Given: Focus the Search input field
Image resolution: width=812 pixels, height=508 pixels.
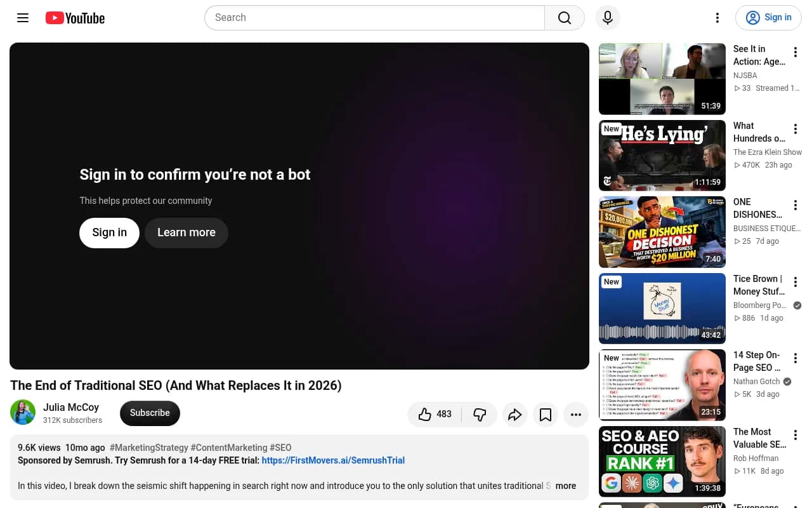Looking at the screenshot, I should (x=374, y=18).
